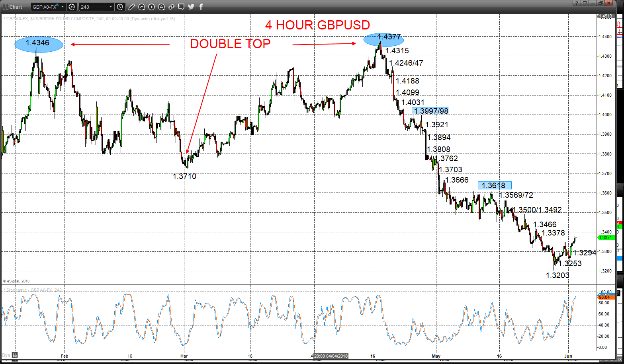
Task: Click the 1.4099 level label
Action: [x=407, y=93]
